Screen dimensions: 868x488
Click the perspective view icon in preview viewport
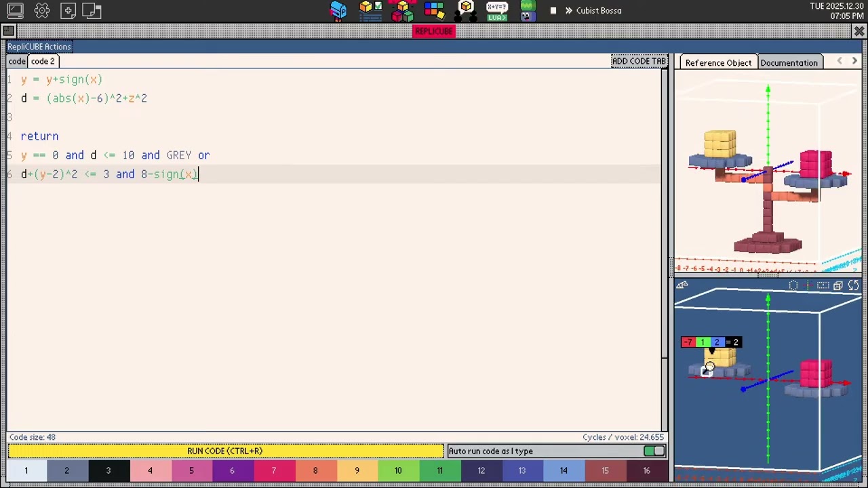coord(682,285)
